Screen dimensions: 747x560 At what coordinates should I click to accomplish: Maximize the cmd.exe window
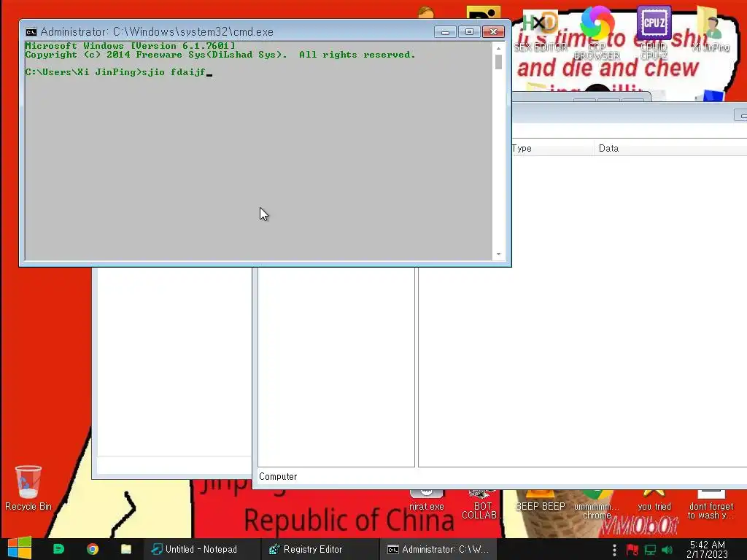469,32
